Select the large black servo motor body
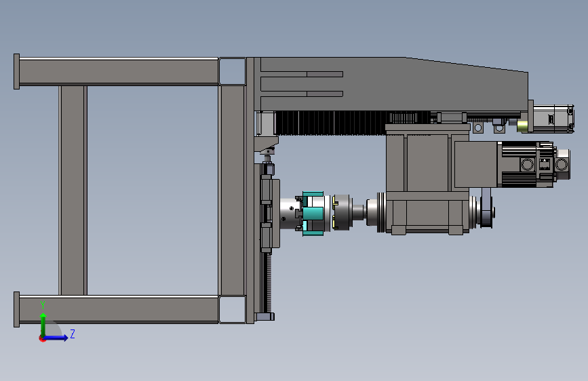 [525, 164]
